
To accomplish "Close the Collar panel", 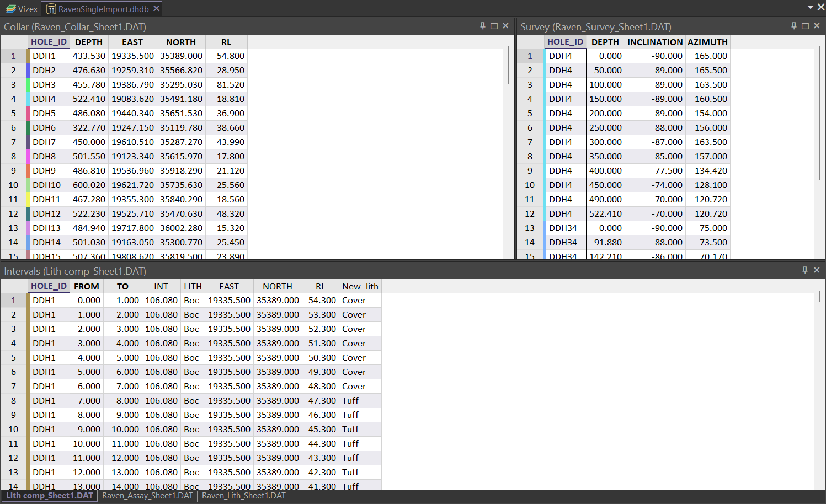I will point(505,26).
